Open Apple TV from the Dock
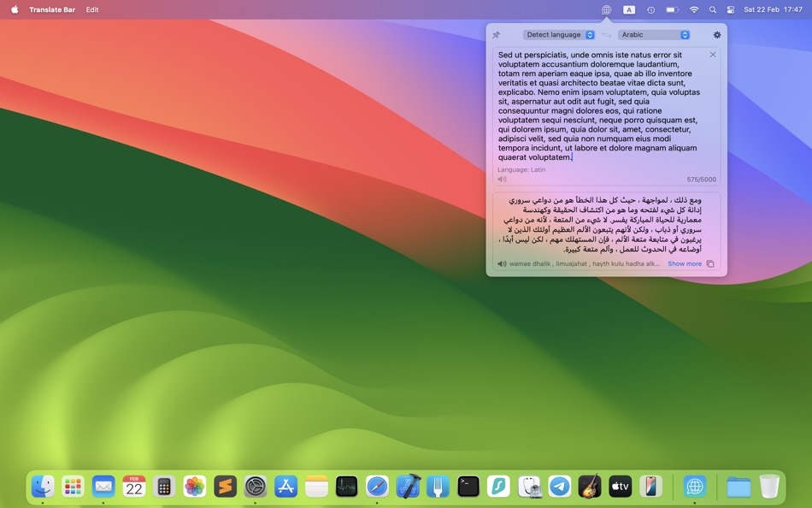The image size is (812, 508). tap(621, 487)
